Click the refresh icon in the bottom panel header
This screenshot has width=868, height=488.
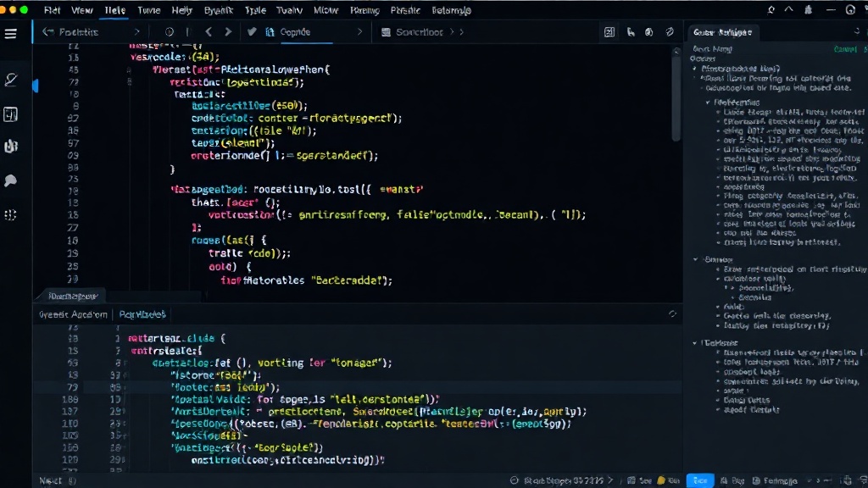[x=672, y=313]
